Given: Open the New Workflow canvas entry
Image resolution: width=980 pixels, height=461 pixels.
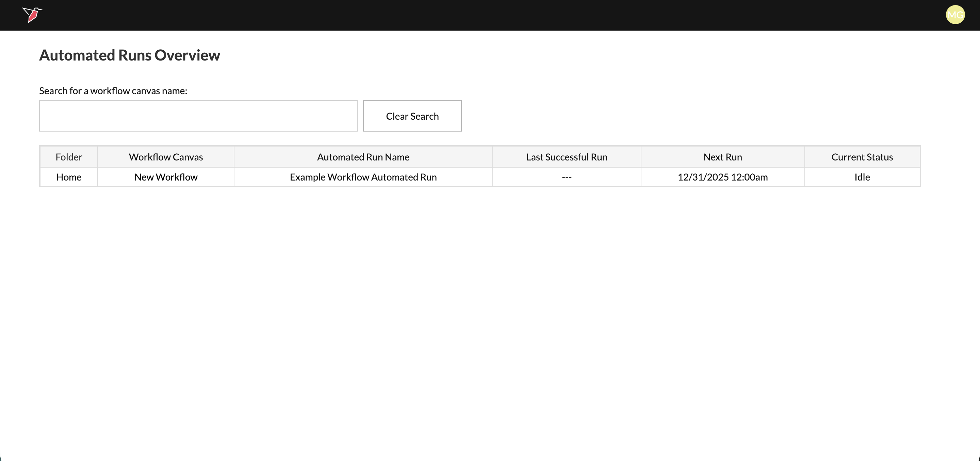Looking at the screenshot, I should (x=166, y=177).
